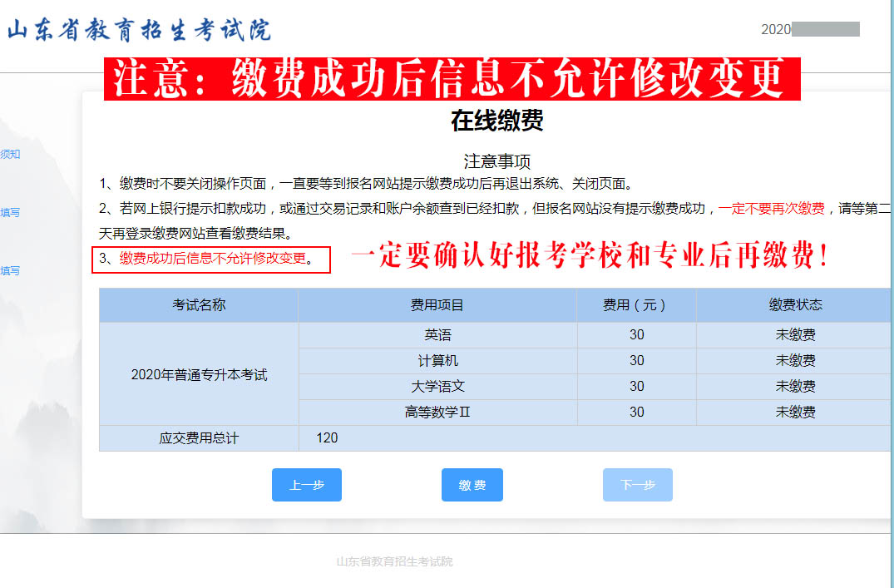Click the 缴费 payment button

(x=472, y=485)
